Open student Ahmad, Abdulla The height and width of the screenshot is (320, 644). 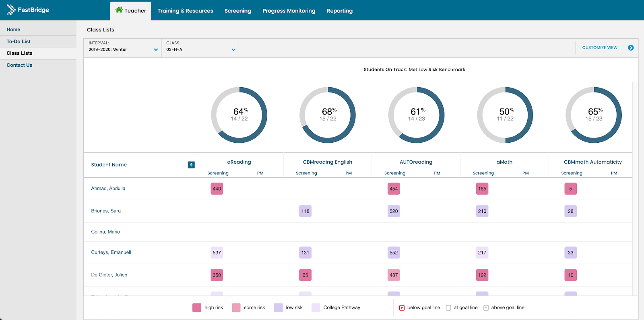click(108, 189)
